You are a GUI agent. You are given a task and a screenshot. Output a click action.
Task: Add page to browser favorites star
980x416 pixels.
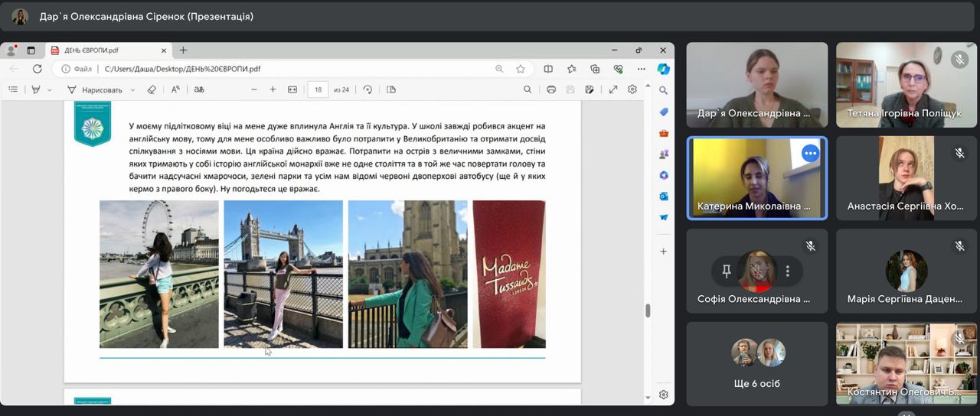(x=521, y=69)
